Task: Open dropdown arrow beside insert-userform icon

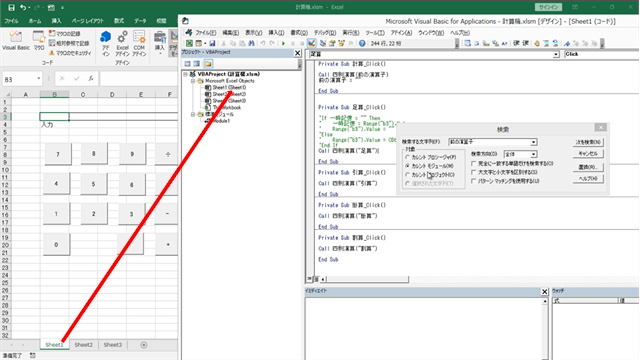Action: click(205, 43)
